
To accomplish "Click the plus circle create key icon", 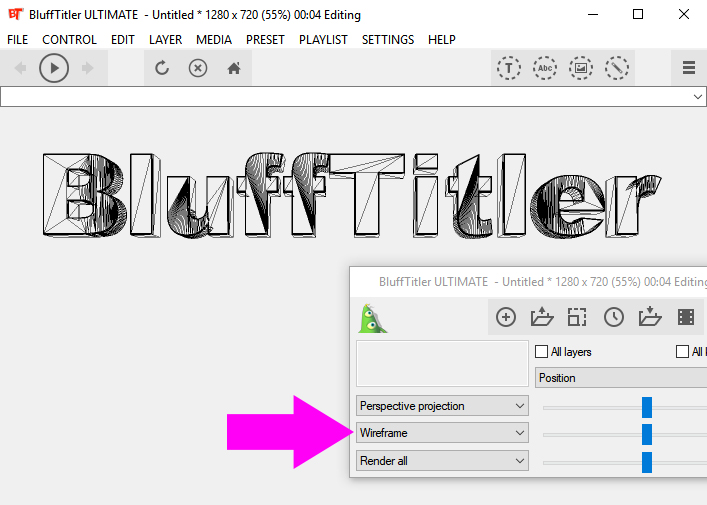I will (506, 317).
